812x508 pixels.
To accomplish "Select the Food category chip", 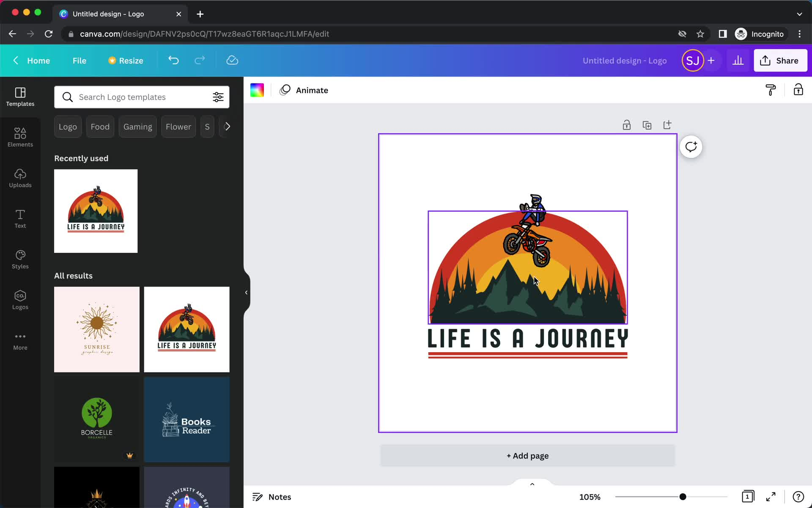I will click(100, 127).
